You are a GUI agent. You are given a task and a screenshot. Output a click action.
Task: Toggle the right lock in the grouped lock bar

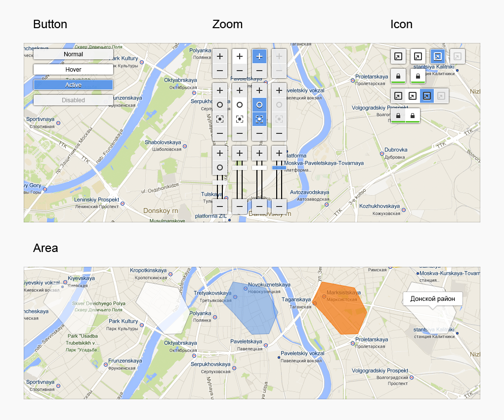pyautogui.click(x=413, y=116)
